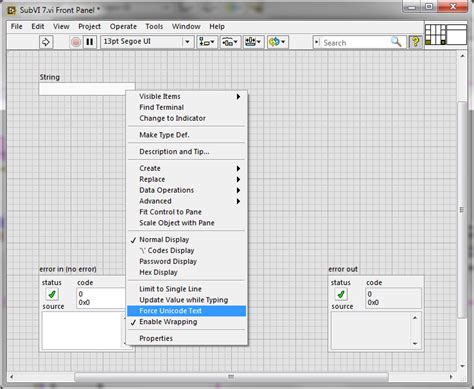Toggle the Context Help question mark button

[x=415, y=42]
